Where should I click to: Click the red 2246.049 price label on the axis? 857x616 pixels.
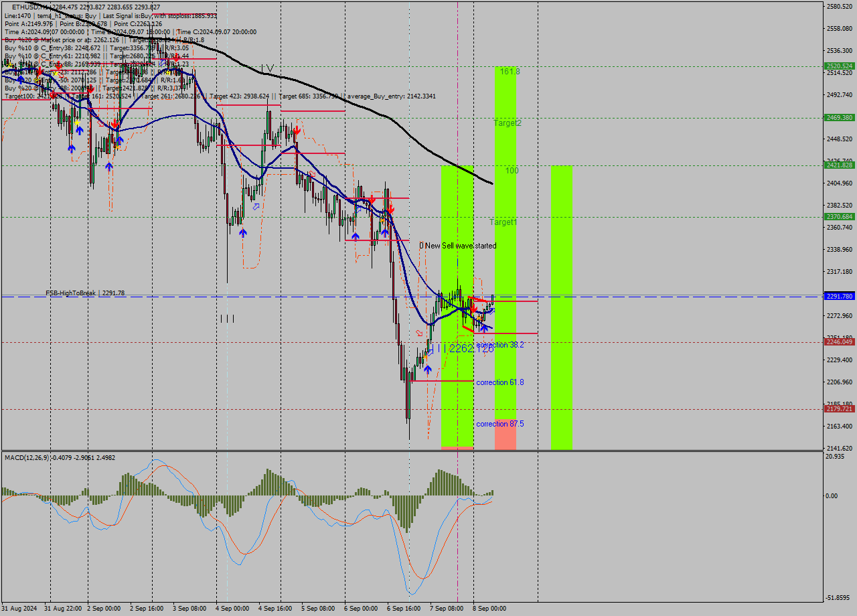coord(839,341)
